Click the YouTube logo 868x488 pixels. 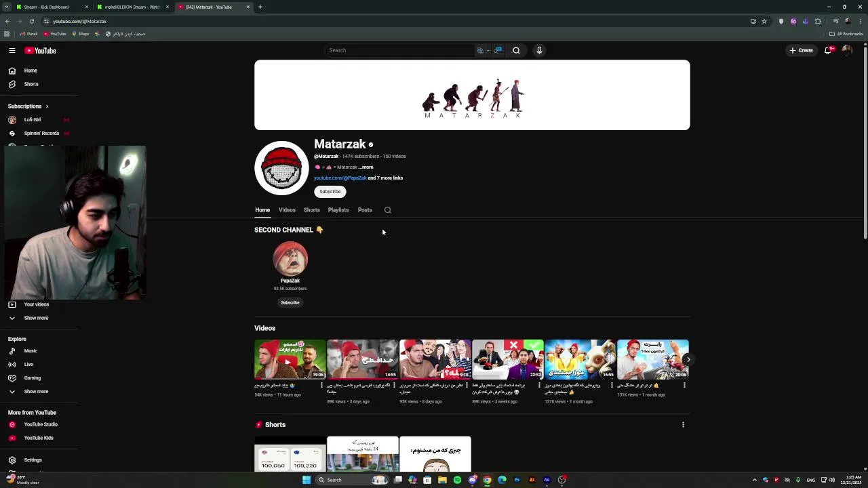pos(41,50)
